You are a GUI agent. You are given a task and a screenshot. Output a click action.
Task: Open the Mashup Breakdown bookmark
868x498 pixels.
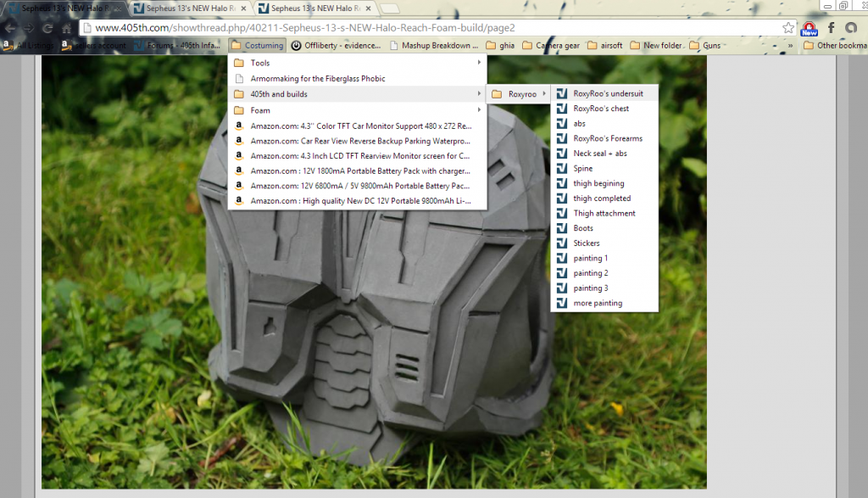click(434, 46)
